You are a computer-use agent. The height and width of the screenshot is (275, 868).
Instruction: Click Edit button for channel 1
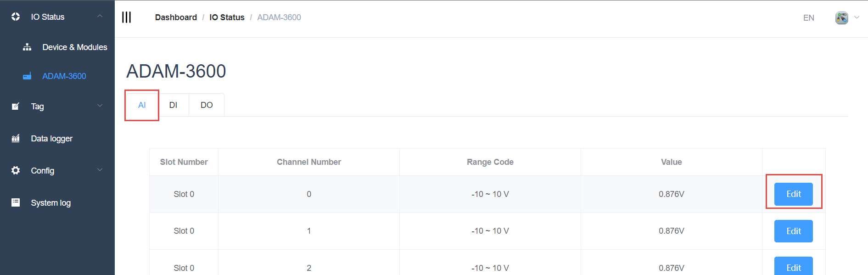(793, 231)
